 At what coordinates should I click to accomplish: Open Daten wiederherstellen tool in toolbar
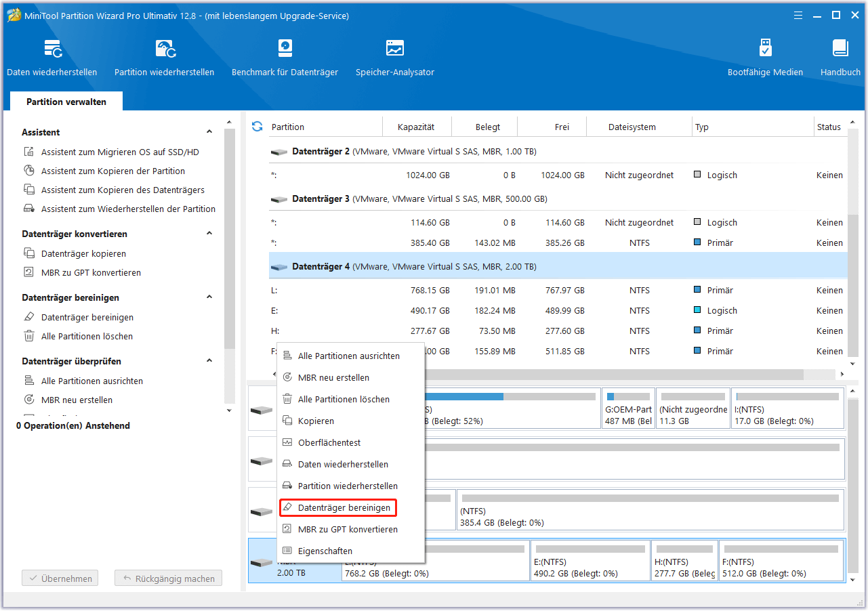(52, 58)
